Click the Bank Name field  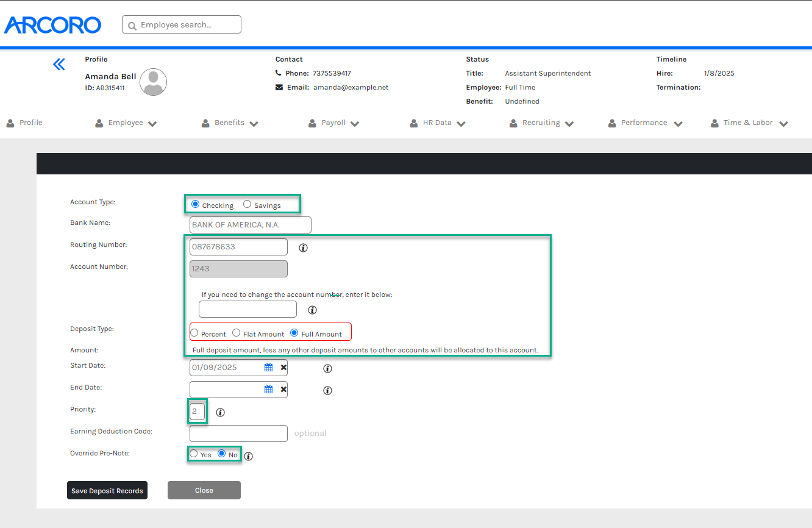pyautogui.click(x=251, y=225)
